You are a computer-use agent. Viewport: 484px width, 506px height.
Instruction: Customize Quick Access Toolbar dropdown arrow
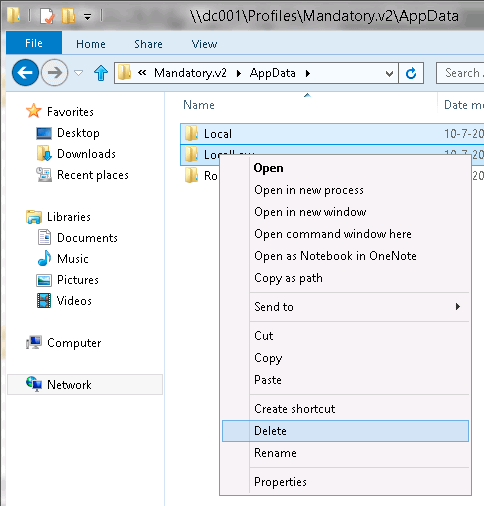(x=87, y=16)
